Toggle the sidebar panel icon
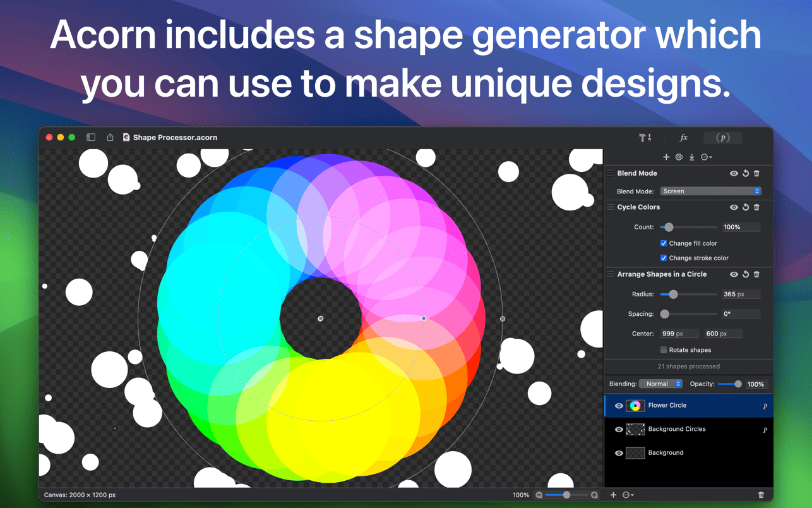This screenshot has height=508, width=812. click(91, 137)
